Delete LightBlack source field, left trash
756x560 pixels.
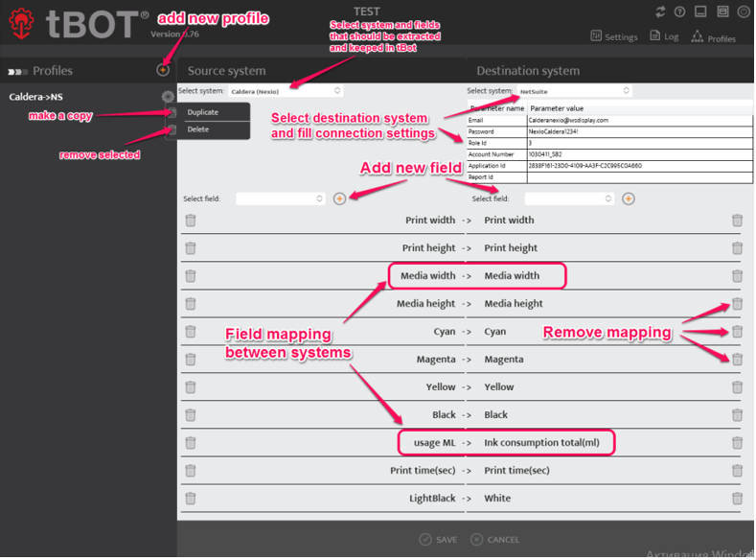(191, 499)
